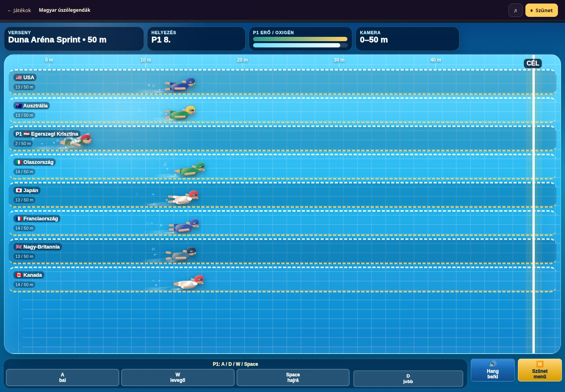
Task: Click the "P1 8." placement value
Action: tap(161, 40)
